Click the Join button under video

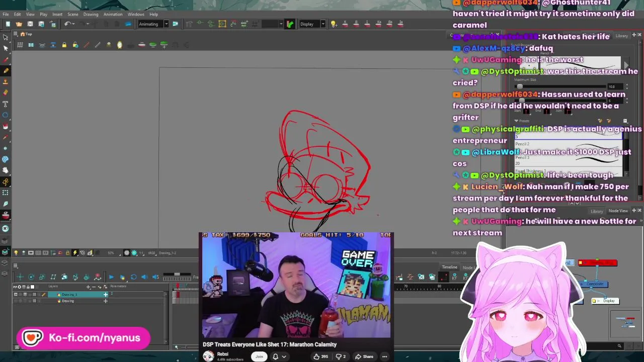[x=259, y=357]
